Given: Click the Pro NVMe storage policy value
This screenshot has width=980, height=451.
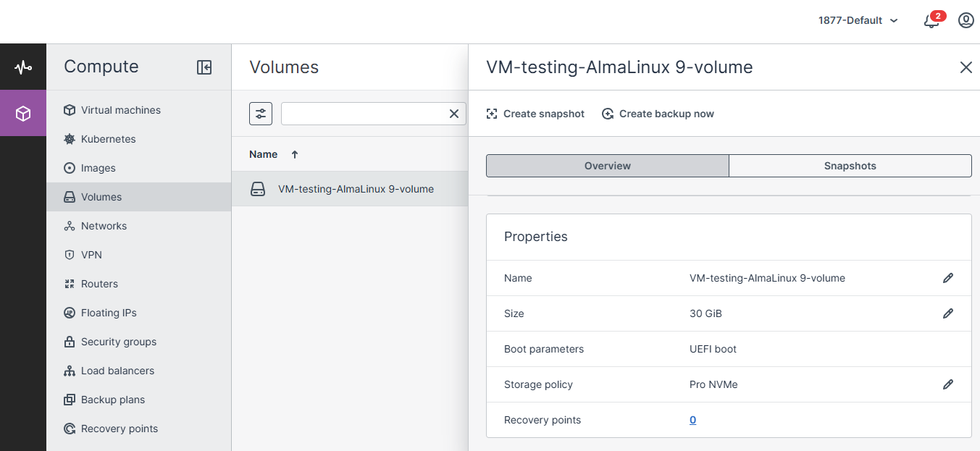Looking at the screenshot, I should pyautogui.click(x=713, y=384).
